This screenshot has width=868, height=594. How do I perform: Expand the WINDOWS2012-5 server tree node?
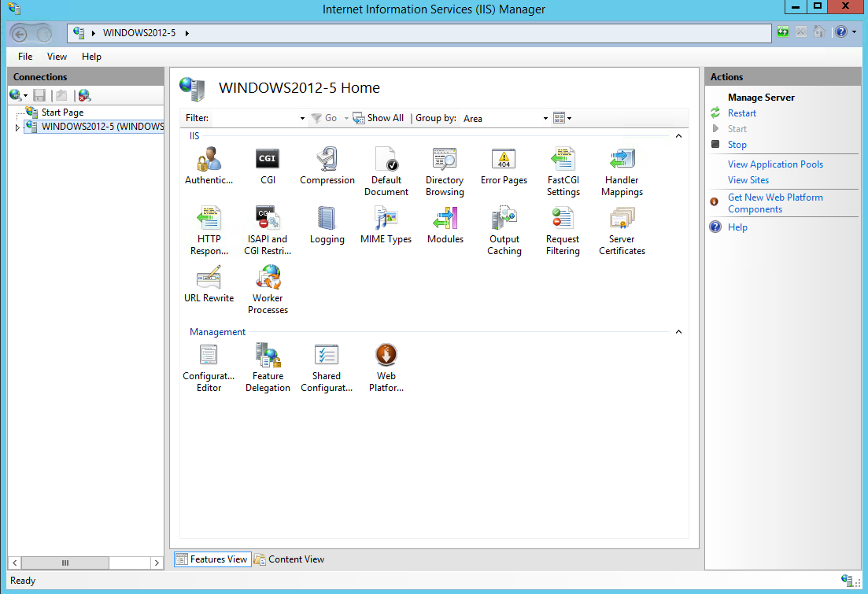pyautogui.click(x=17, y=127)
